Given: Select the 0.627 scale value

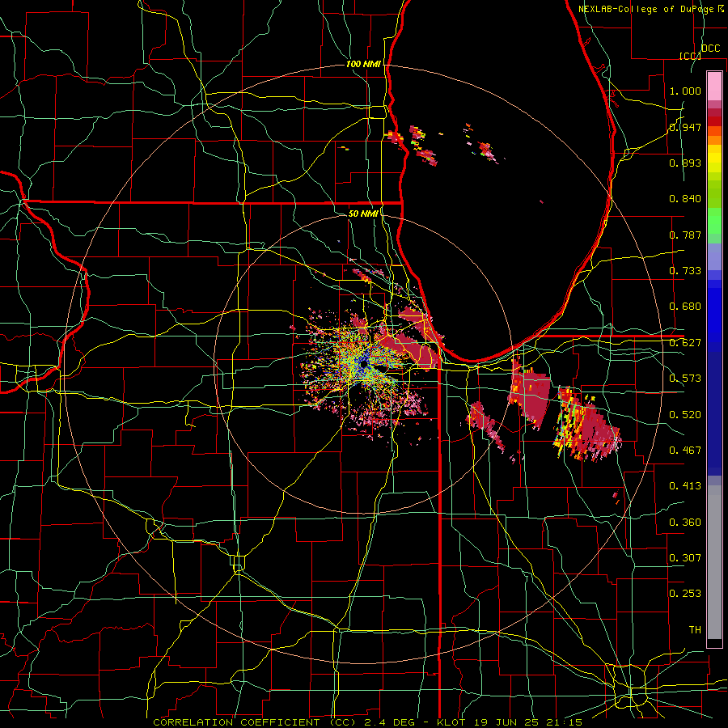Looking at the screenshot, I should (685, 343).
